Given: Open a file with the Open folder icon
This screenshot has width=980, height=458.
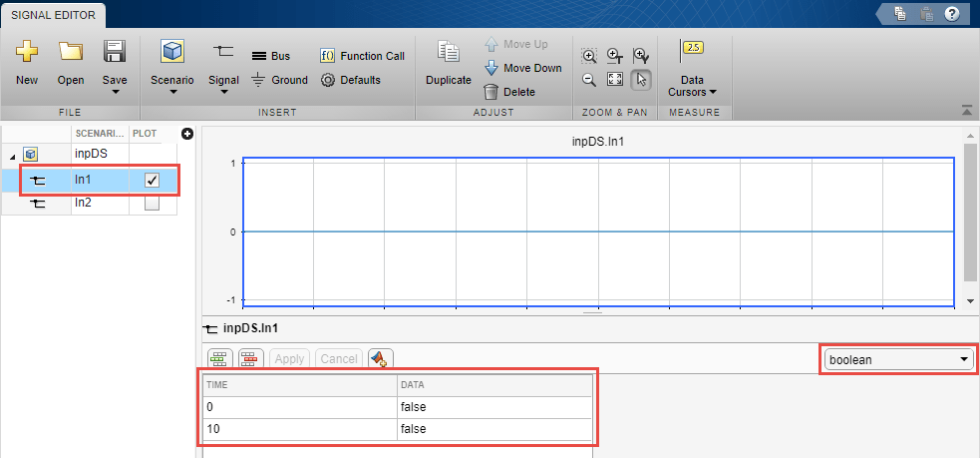Looking at the screenshot, I should tap(71, 51).
